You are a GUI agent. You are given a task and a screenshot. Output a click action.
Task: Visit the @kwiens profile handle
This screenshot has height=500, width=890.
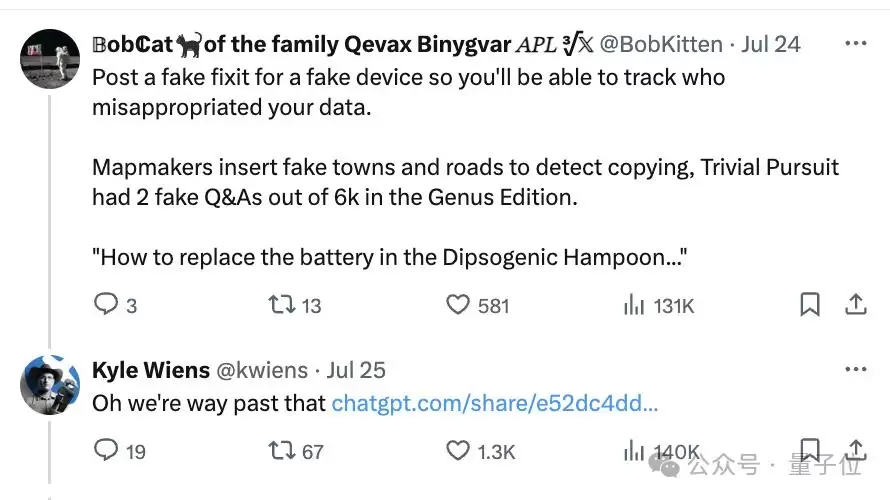tap(262, 370)
